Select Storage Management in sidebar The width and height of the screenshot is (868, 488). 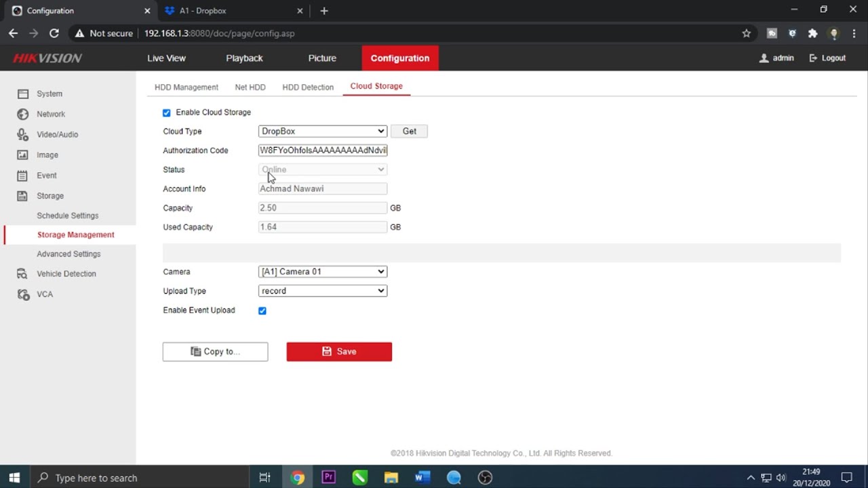pos(76,235)
